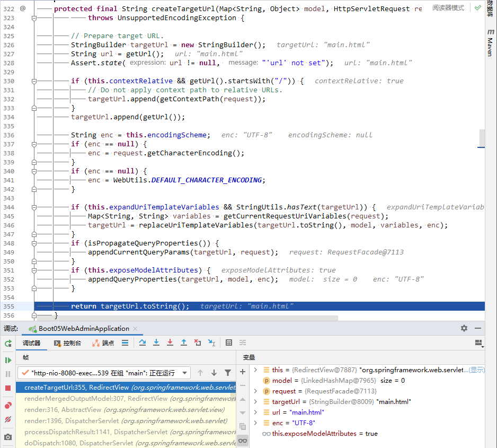Open View Breakpoints with the red circles icon
Screen dimensions: 497x448
coord(8,405)
